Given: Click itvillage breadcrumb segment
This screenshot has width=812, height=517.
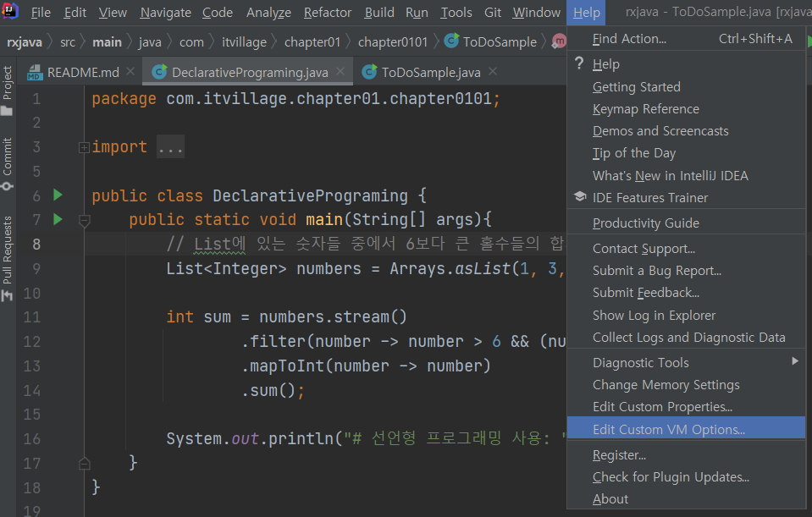Looking at the screenshot, I should click(244, 42).
